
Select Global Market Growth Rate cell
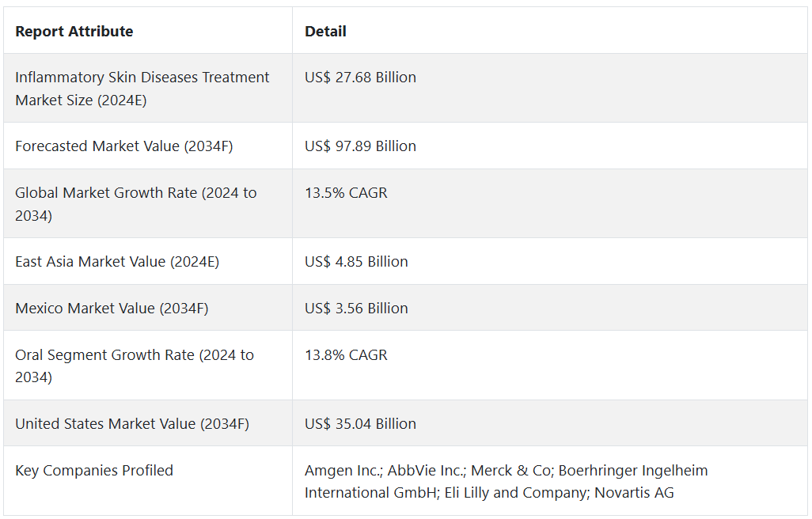[136, 204]
